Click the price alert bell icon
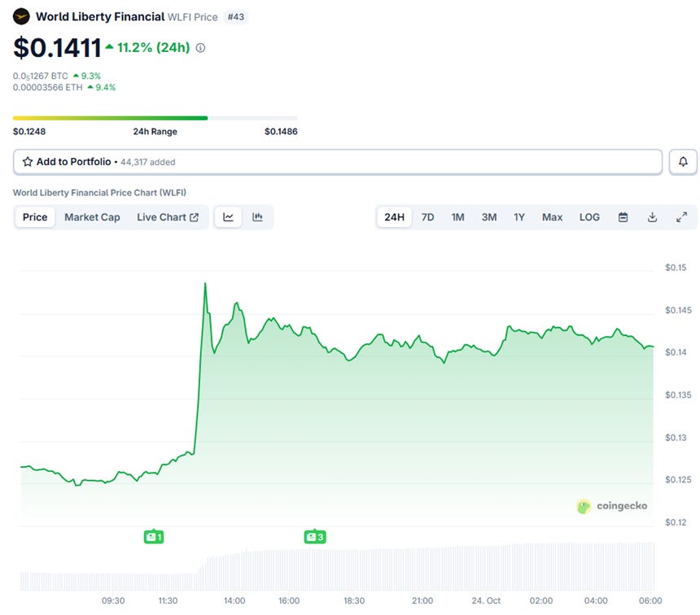The height and width of the screenshot is (615, 700). pyautogui.click(x=683, y=162)
